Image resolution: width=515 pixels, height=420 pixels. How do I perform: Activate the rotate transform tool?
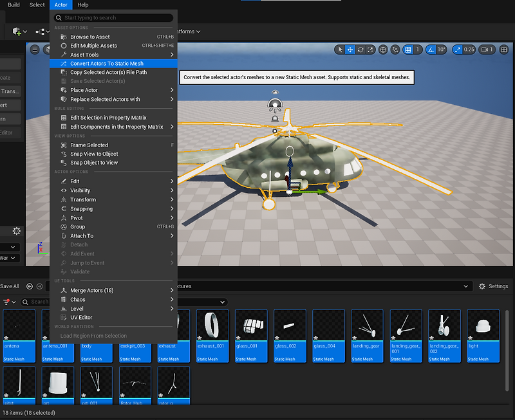[x=360, y=50]
